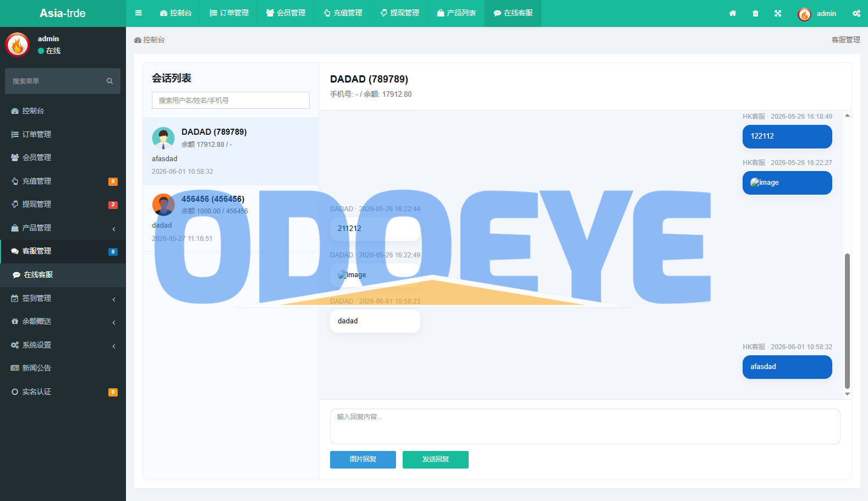868x501 pixels.
Task: Open 充值管理 in top navigation
Action: coord(343,13)
